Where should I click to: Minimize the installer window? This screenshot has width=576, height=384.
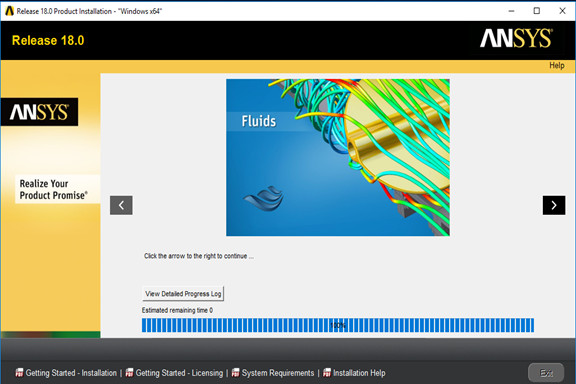click(511, 11)
